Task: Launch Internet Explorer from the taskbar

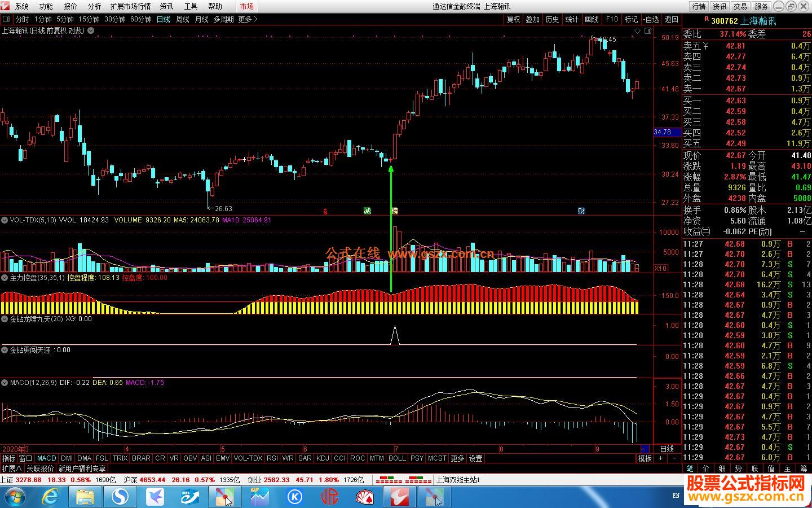Action: [x=50, y=497]
